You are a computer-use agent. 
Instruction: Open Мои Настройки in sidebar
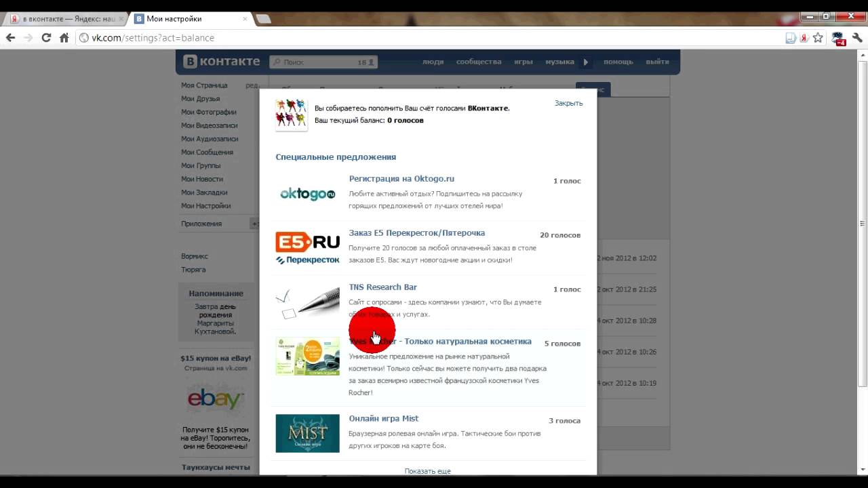(x=205, y=206)
